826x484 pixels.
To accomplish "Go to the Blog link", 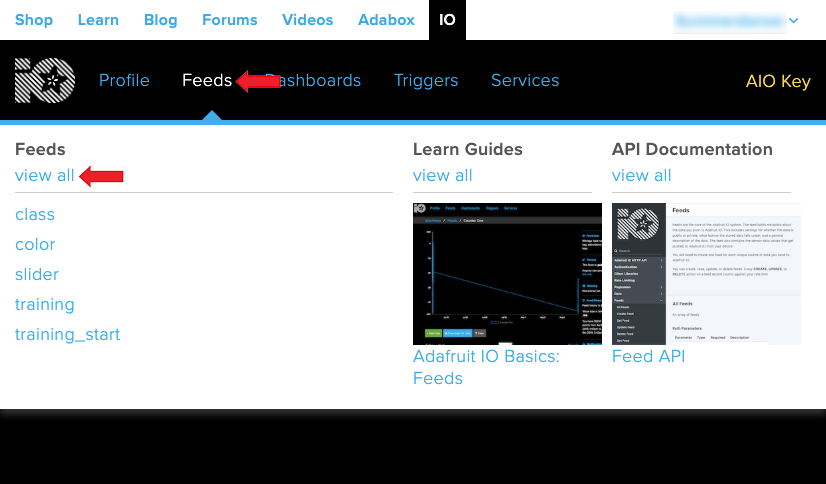I will click(161, 20).
